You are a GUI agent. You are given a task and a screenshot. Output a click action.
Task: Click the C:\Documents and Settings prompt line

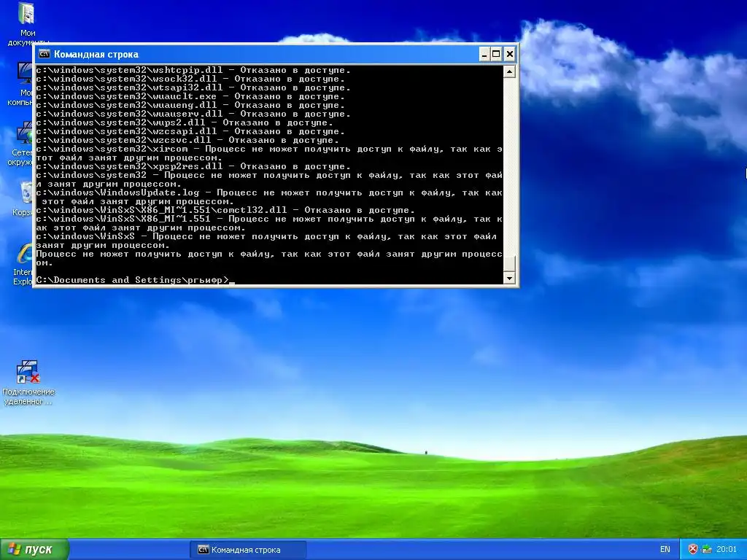coord(135,280)
